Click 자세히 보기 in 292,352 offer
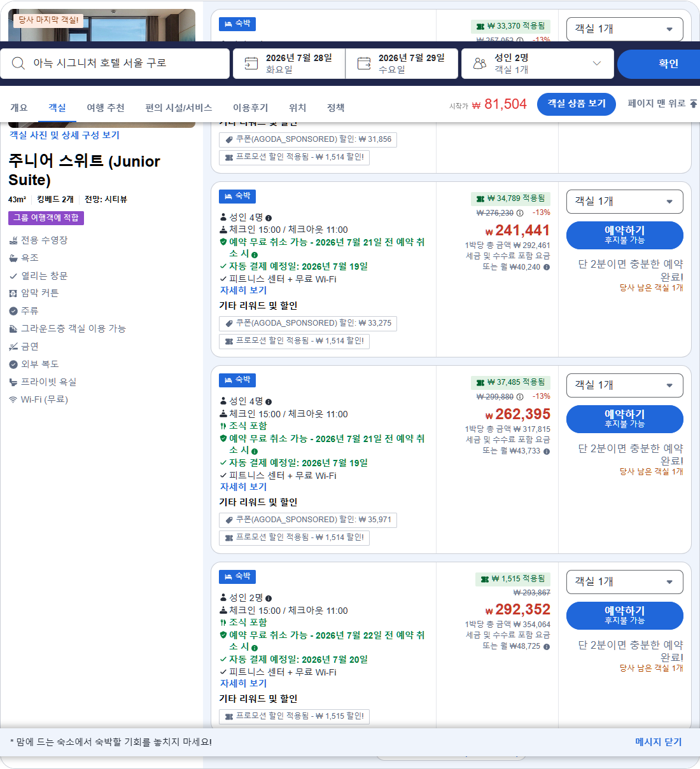This screenshot has width=700, height=769. click(x=243, y=683)
